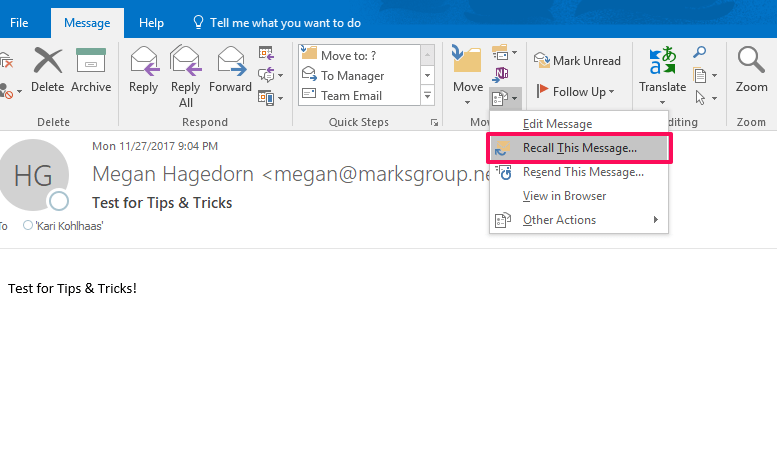
Task: Expand the Rules dropdown arrow
Action: [x=514, y=52]
